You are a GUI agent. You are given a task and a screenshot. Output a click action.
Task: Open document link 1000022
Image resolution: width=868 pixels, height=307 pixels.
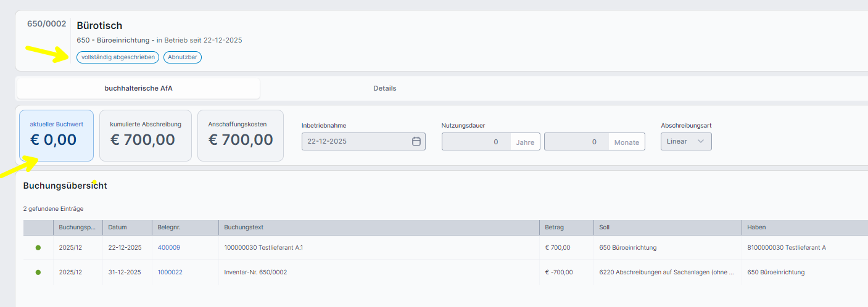[x=170, y=272]
